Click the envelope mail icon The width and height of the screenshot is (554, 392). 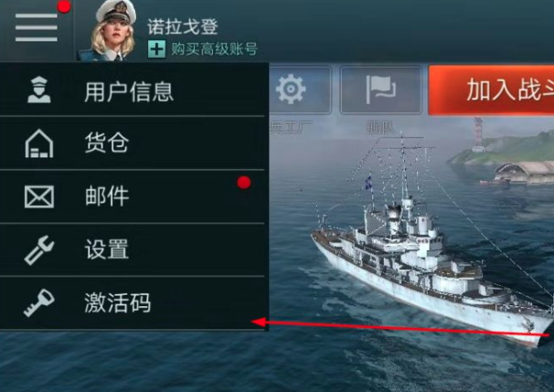tap(39, 196)
